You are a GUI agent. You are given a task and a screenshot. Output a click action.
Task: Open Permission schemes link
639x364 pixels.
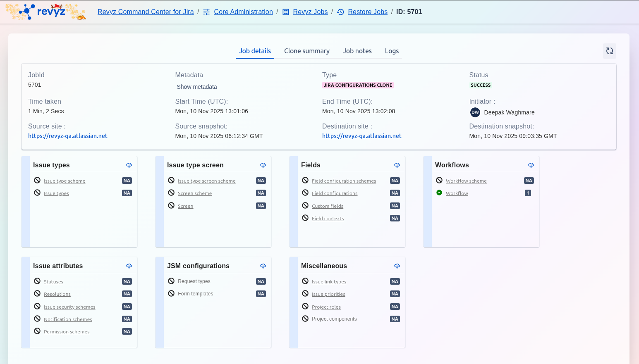click(x=67, y=332)
